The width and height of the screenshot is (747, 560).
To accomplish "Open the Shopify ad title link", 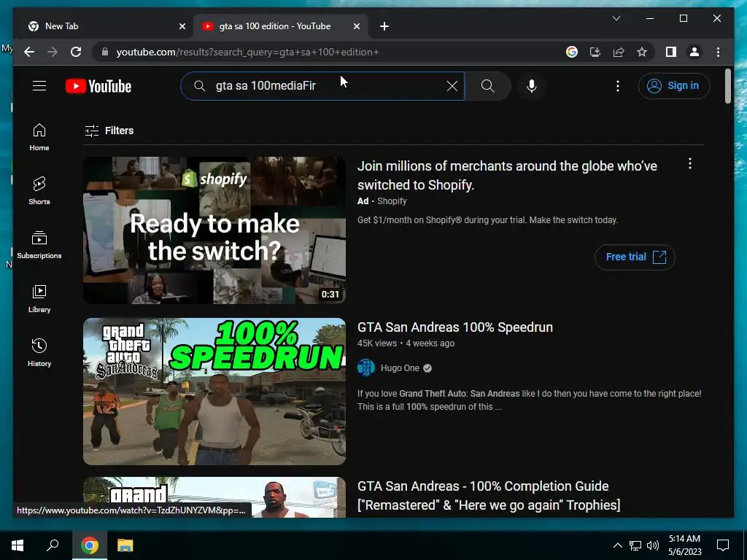I will (507, 175).
